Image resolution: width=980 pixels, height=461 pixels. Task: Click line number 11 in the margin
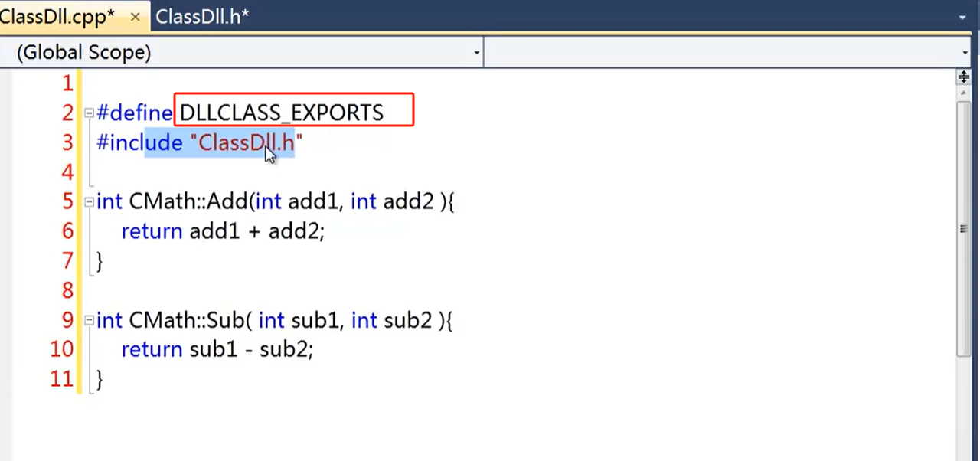[61, 379]
